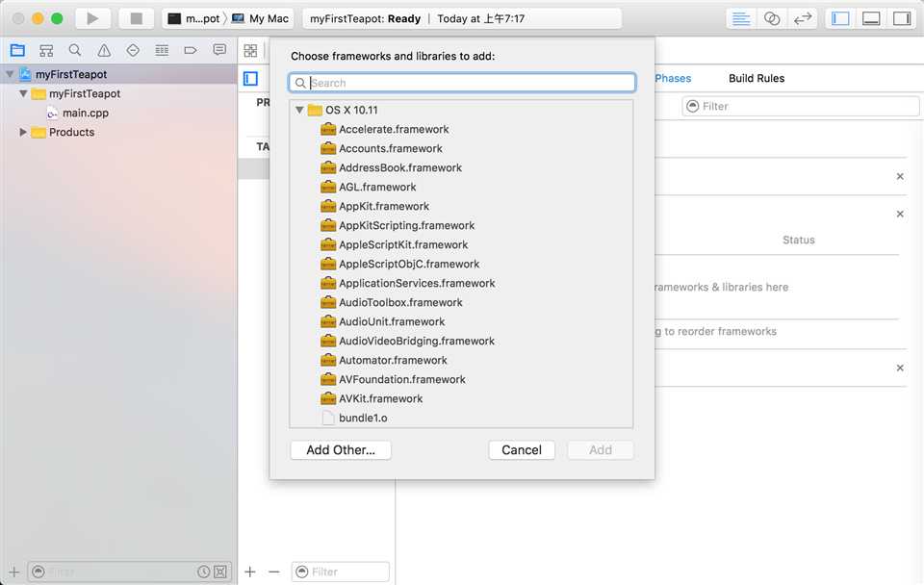
Task: Expand the Products folder
Action: (23, 132)
